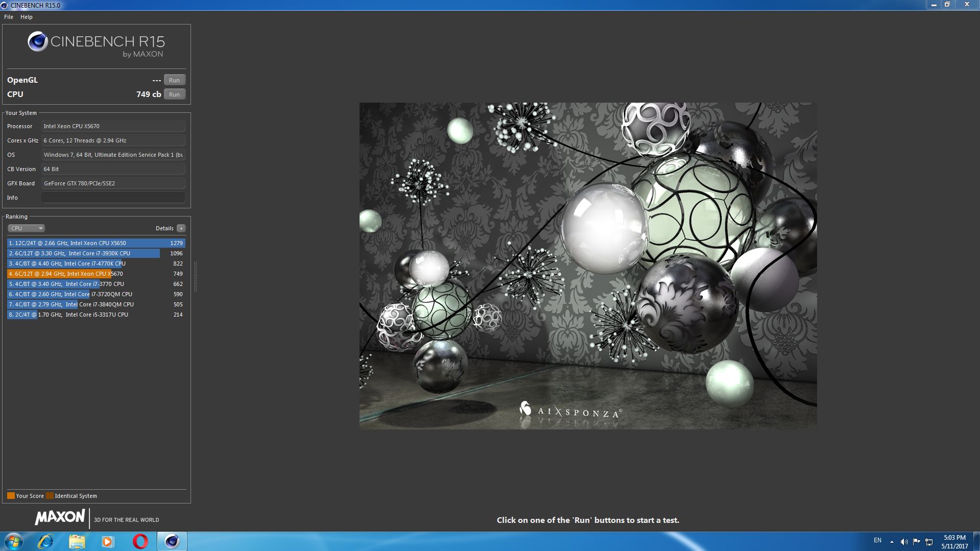This screenshot has height=551, width=980.
Task: Open the Ranking category dropdown showing CPU
Action: click(x=26, y=228)
